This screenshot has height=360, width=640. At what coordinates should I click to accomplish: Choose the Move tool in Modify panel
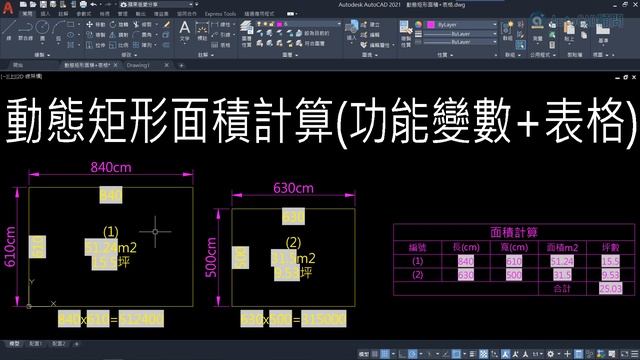96,25
